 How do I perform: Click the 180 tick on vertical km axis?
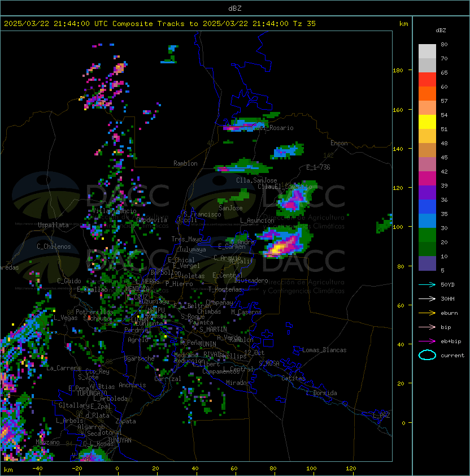point(398,70)
